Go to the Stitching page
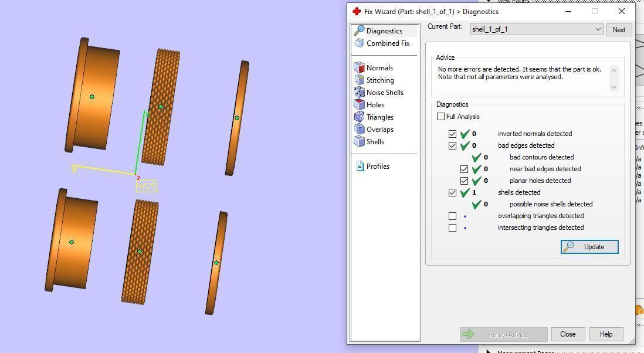The height and width of the screenshot is (353, 644). 380,80
